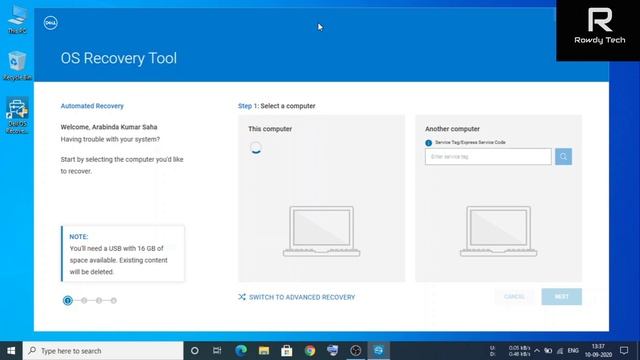Click the This computer panel title
Image resolution: width=640 pixels, height=360 pixels.
pyautogui.click(x=270, y=129)
